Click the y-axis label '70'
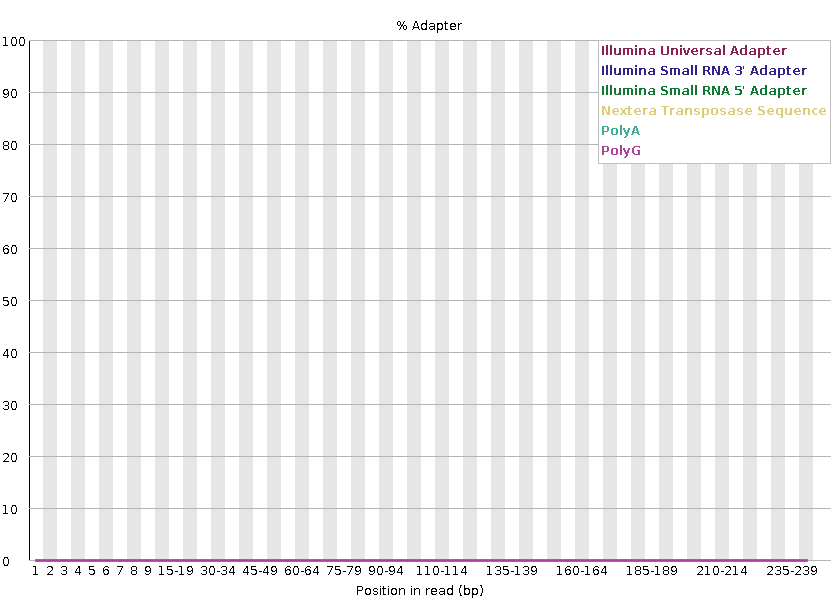 pos(10,198)
